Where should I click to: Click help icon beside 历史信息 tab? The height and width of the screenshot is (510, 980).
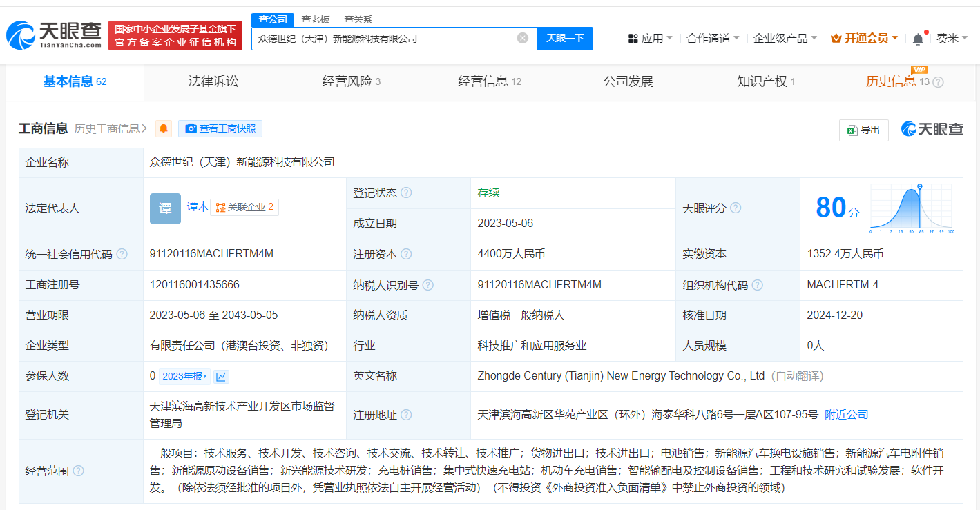click(x=938, y=82)
